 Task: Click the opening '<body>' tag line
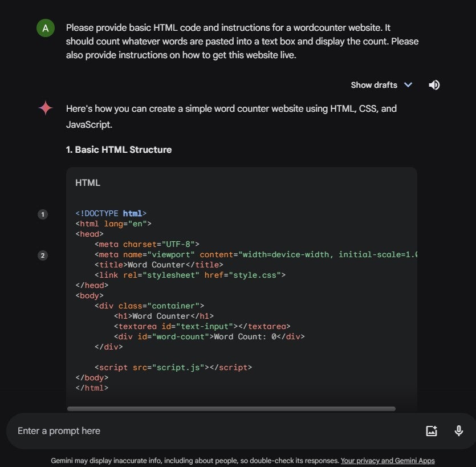click(89, 296)
